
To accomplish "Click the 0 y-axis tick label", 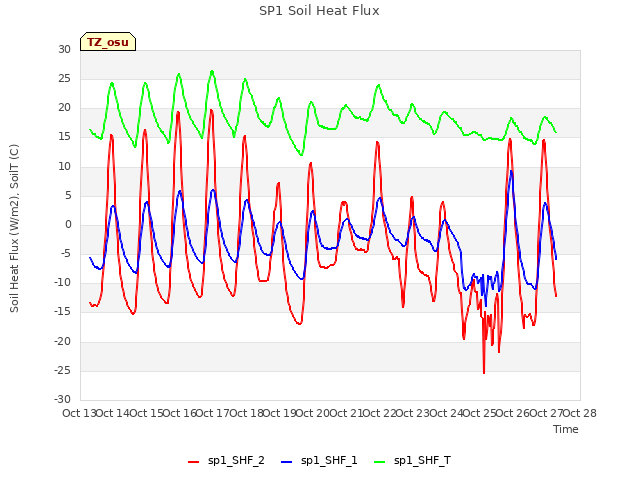I will [68, 224].
